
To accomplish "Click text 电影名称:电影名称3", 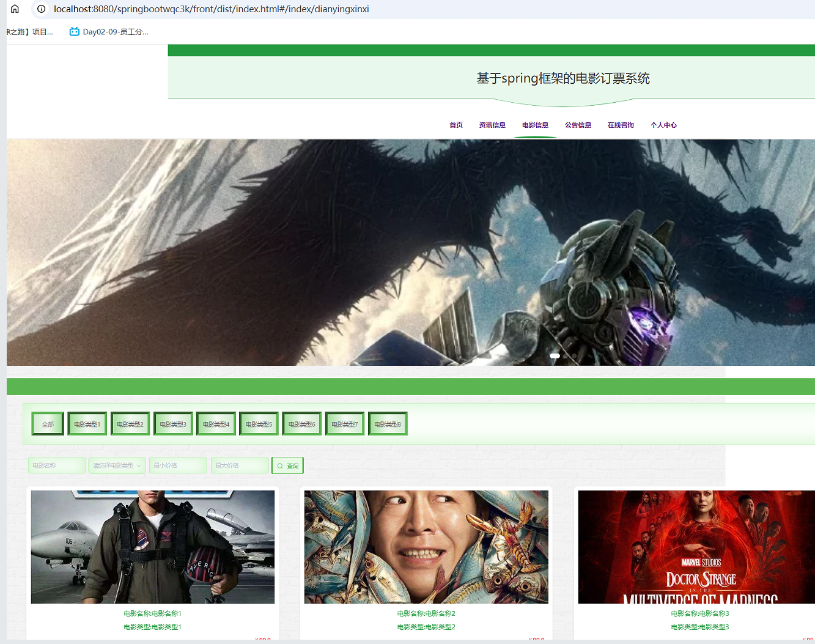I will [700, 613].
